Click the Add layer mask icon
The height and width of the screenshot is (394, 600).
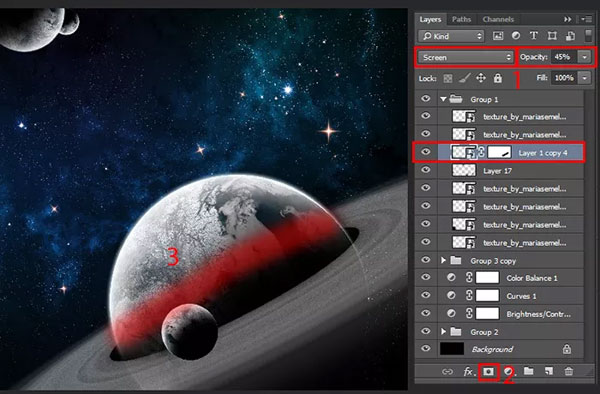point(489,371)
